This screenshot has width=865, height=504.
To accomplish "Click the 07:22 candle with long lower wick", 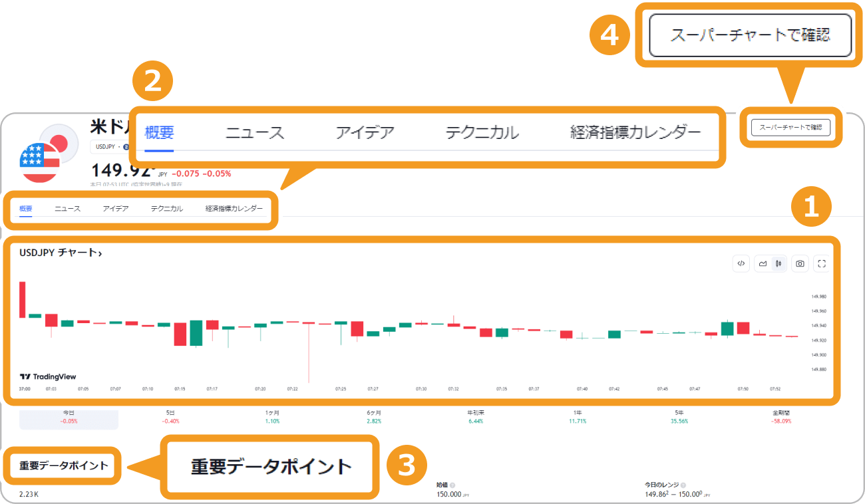I will pos(309,352).
